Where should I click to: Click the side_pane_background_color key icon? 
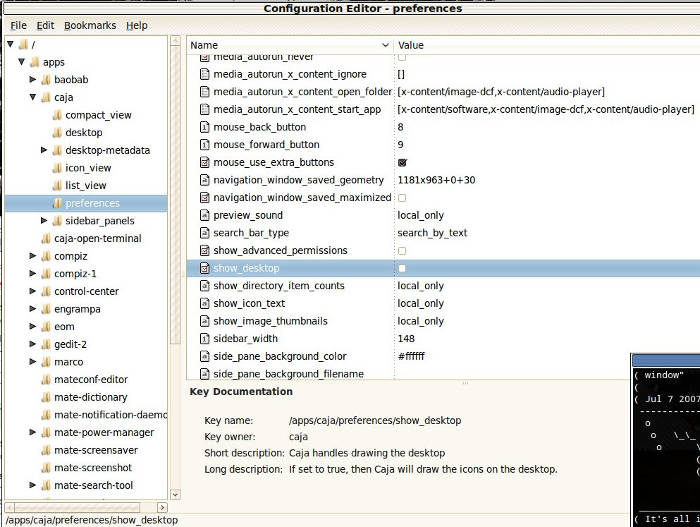coord(204,356)
